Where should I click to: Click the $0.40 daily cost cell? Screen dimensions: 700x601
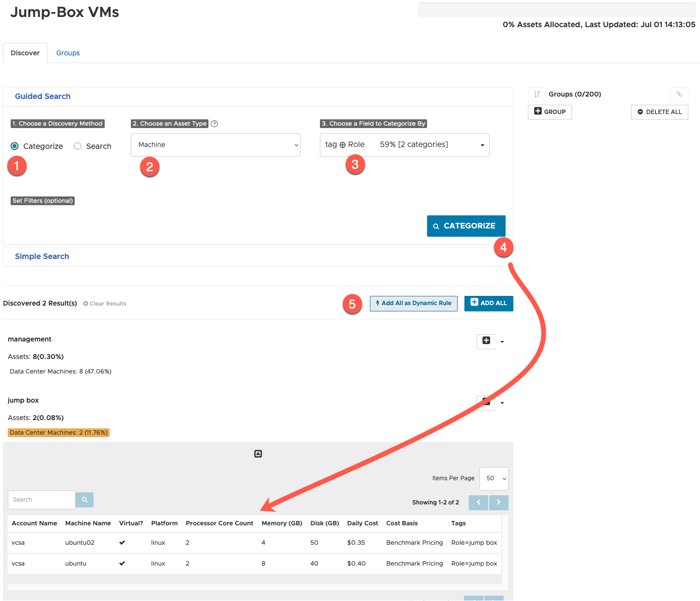pos(356,564)
